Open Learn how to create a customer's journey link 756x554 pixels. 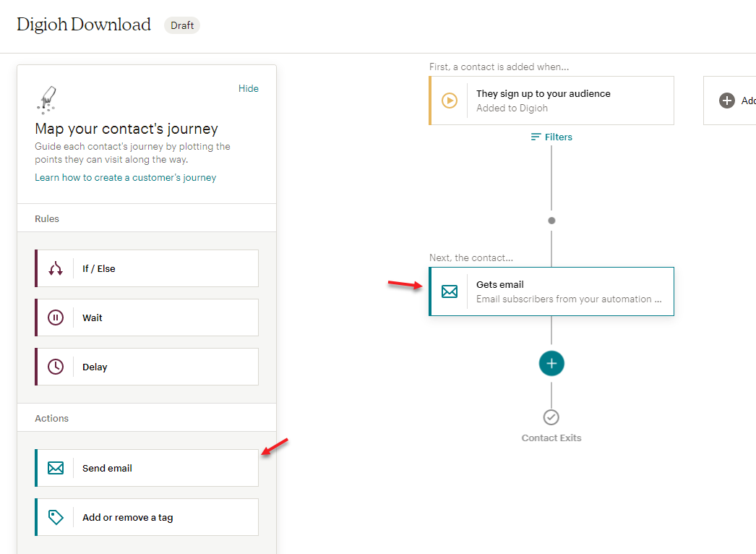[x=125, y=177]
